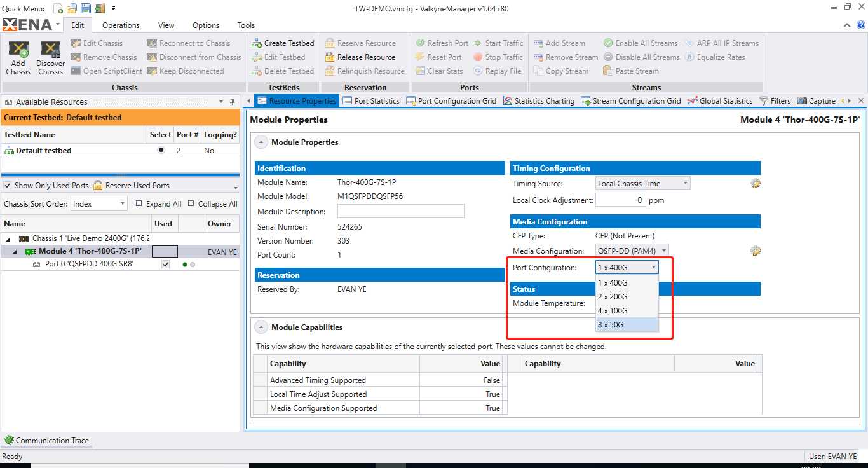Click the Add Chassis icon
Screen dimensions: 868x468
(18, 58)
